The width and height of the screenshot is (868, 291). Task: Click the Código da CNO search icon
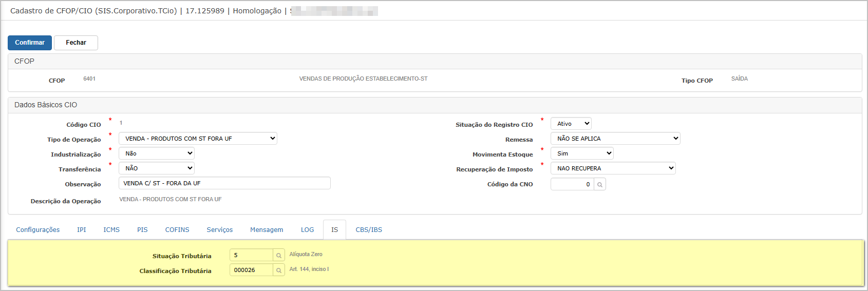click(x=599, y=184)
